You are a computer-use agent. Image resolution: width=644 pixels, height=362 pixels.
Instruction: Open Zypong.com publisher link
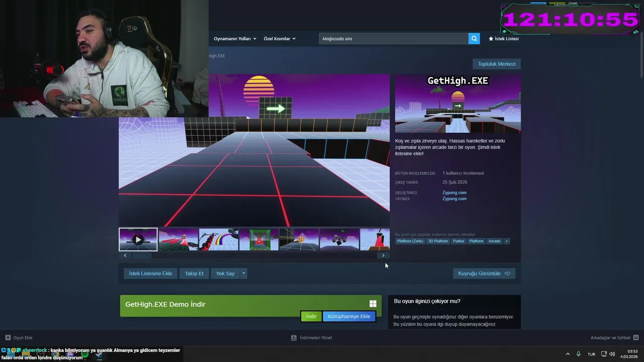454,199
